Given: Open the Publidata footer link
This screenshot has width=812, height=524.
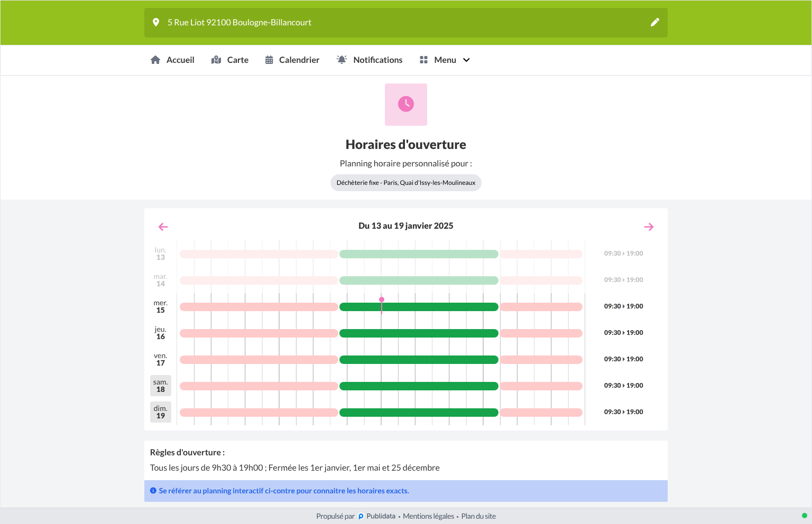Looking at the screenshot, I should 377,516.
